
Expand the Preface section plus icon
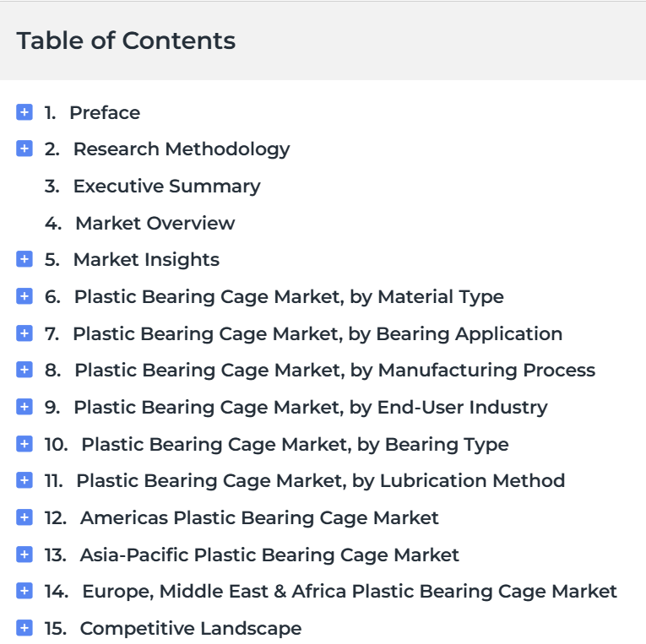pos(24,112)
